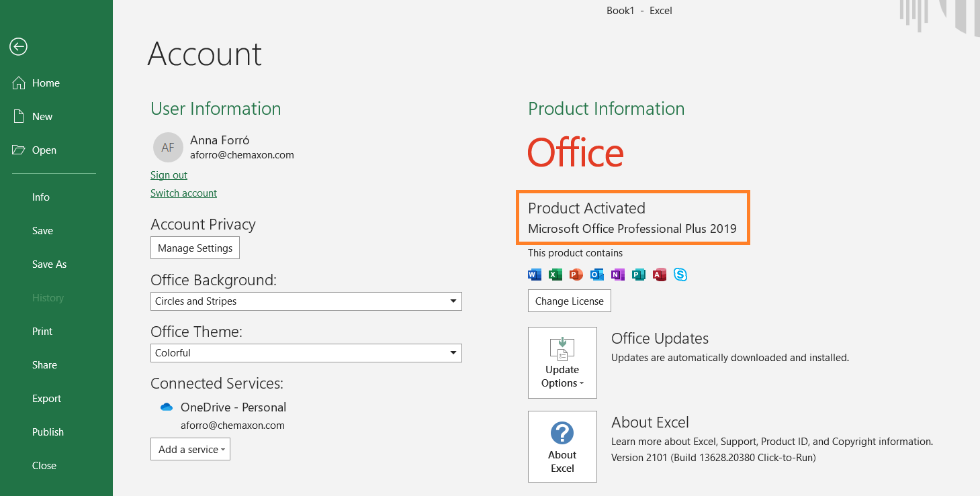980x496 pixels.
Task: Open the Print page in sidebar
Action: 42,332
